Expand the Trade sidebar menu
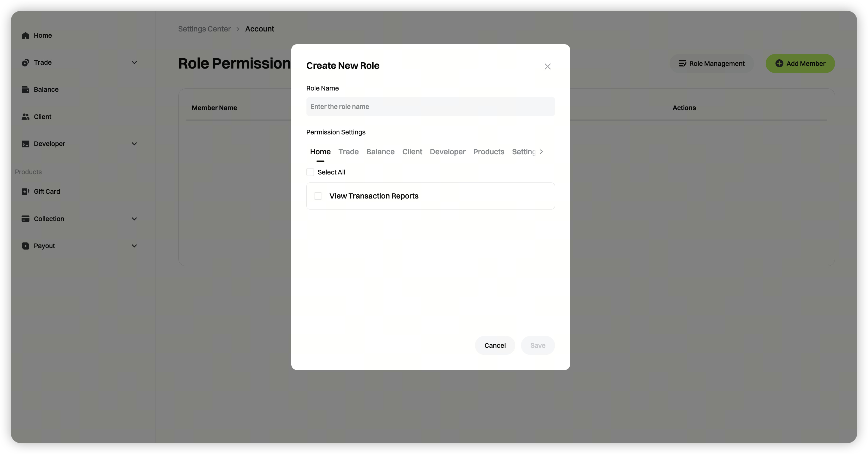868x454 pixels. 134,63
